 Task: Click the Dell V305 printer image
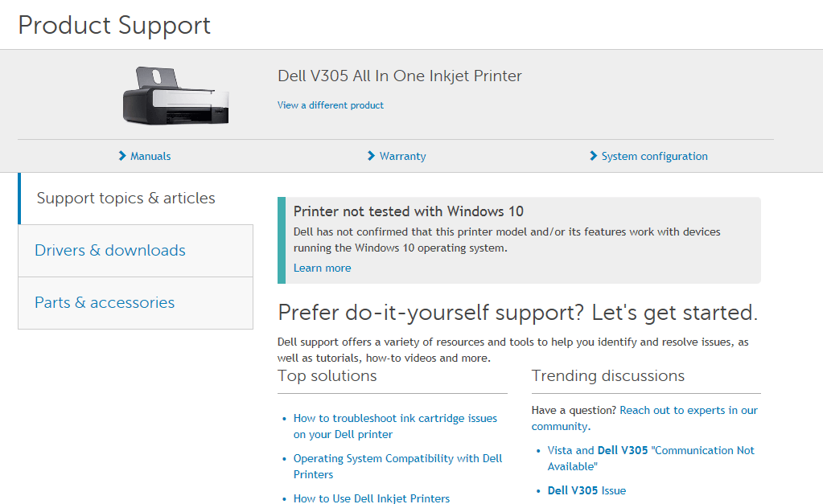(x=176, y=96)
